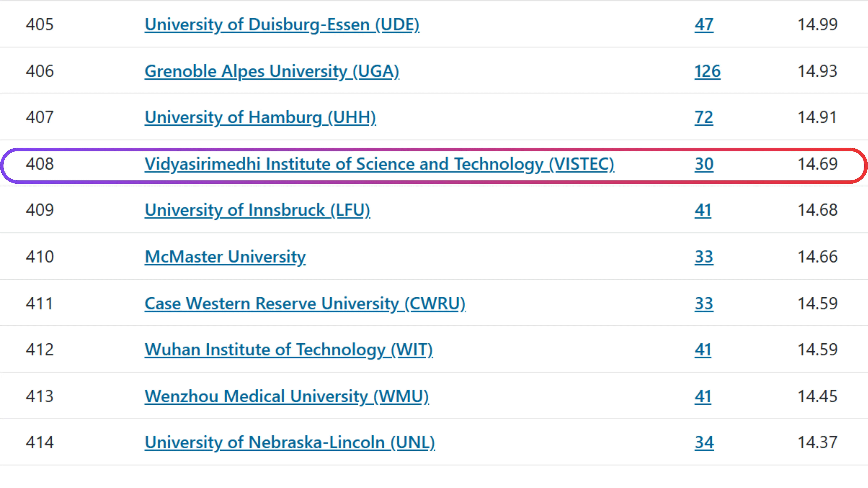Image resolution: width=868 pixels, height=488 pixels.
Task: Click count 34 for Nebraska-Lincoln
Action: click(x=704, y=443)
